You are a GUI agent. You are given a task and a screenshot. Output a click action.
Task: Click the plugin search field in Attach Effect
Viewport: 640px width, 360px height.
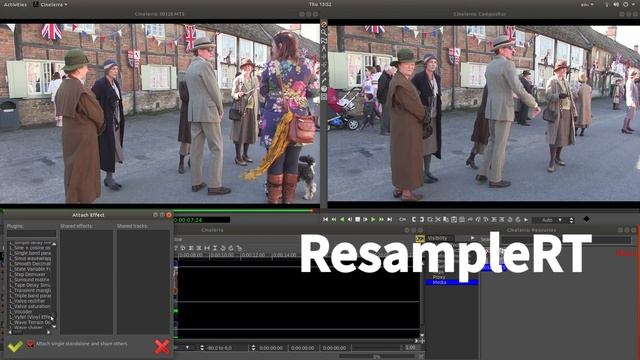pos(31,233)
